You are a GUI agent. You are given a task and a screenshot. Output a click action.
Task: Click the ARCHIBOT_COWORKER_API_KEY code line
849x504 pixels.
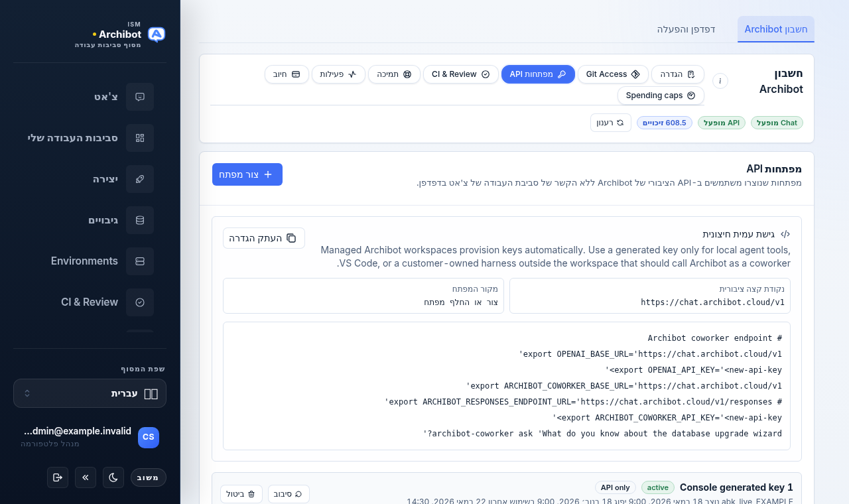tap(667, 417)
